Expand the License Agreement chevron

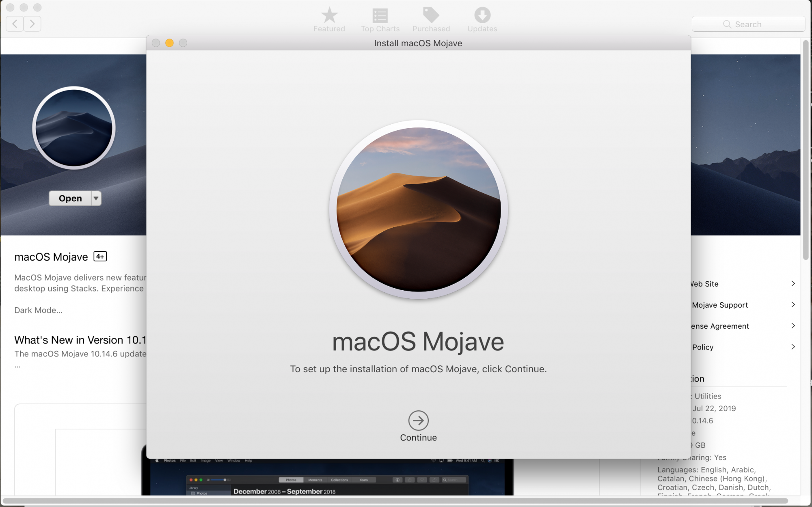(793, 326)
